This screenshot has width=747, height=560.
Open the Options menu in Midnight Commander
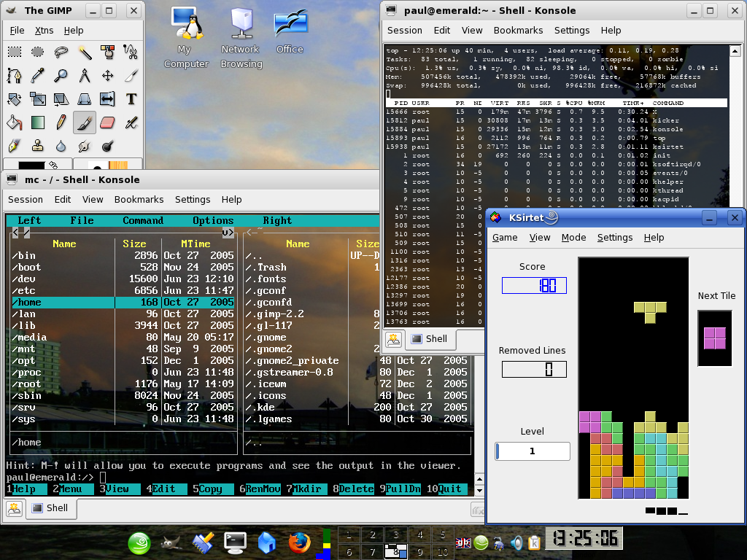click(213, 220)
